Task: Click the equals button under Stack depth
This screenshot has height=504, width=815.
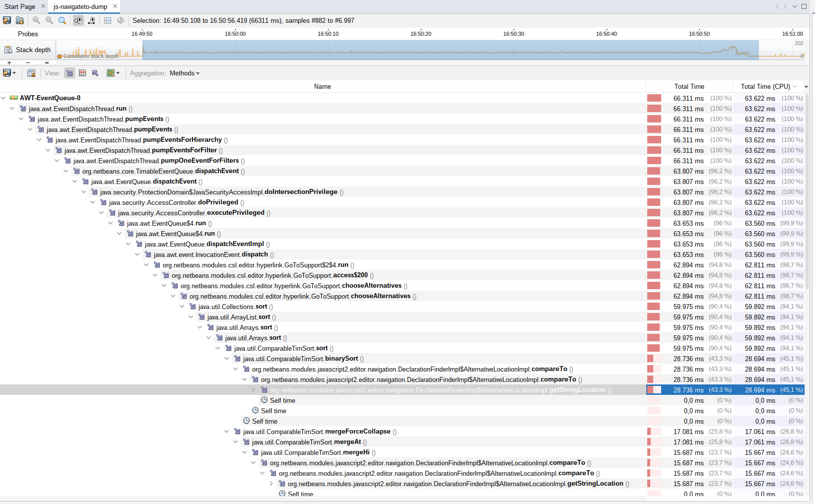Action: pos(47,63)
